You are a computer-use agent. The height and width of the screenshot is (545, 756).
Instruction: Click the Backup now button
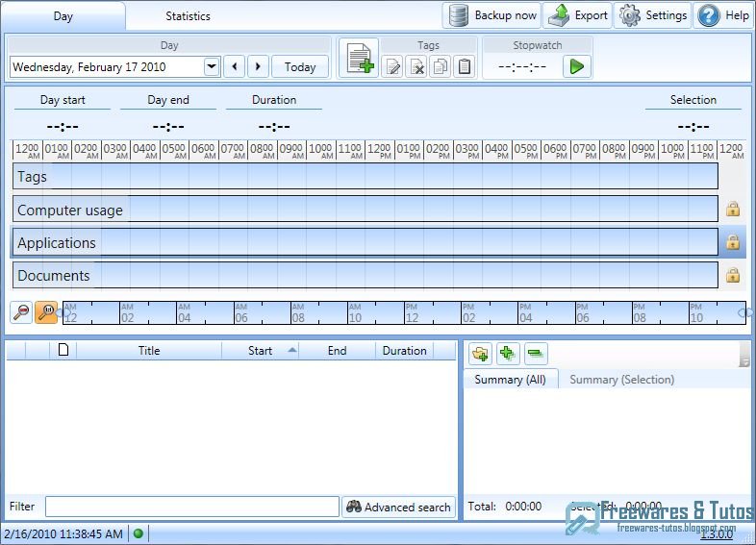(x=491, y=15)
